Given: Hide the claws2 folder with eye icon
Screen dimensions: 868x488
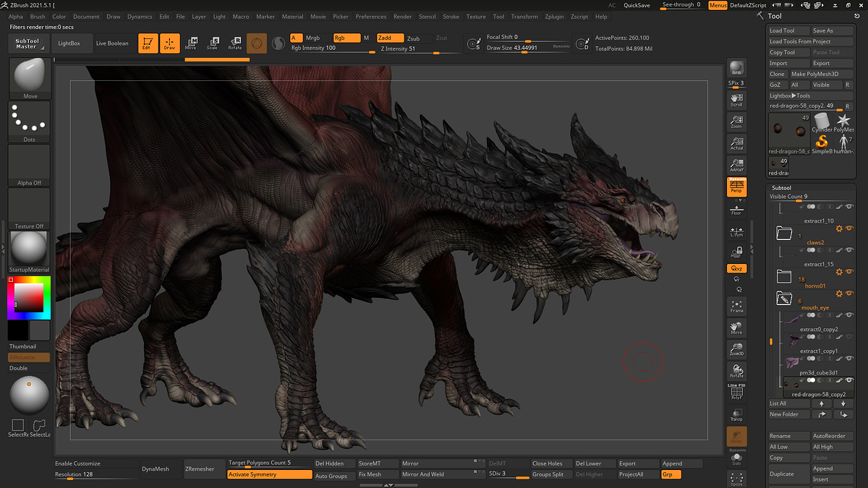Looking at the screenshot, I should tap(849, 228).
